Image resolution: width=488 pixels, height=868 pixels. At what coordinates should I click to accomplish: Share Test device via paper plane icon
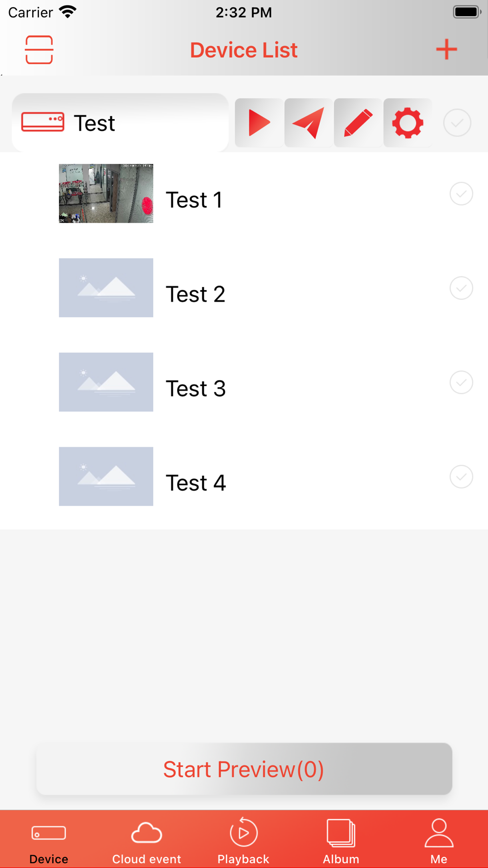click(309, 123)
